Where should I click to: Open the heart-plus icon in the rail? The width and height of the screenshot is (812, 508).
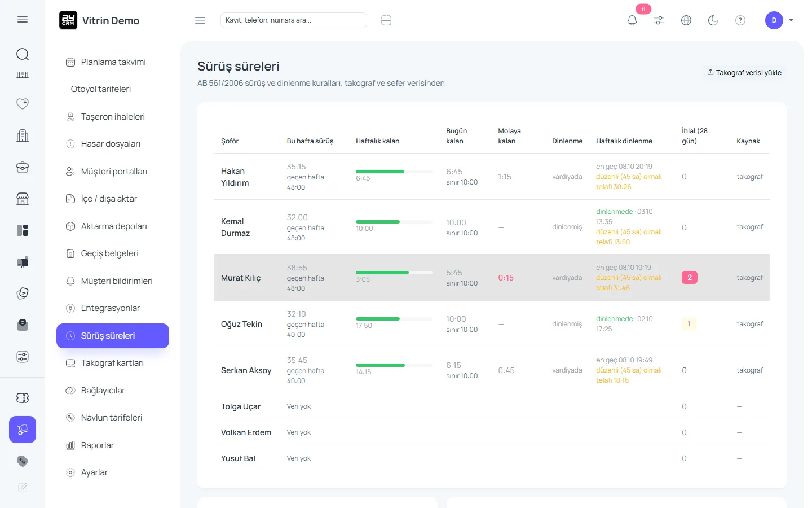click(23, 103)
